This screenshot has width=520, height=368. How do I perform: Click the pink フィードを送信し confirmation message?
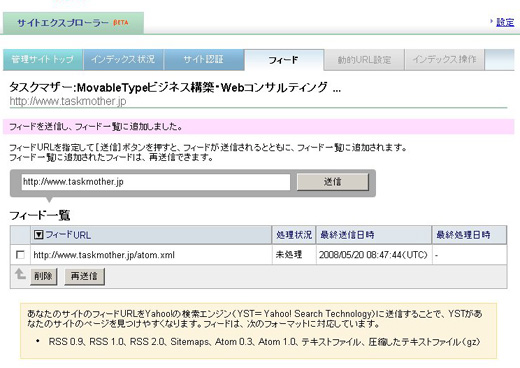[259, 127]
